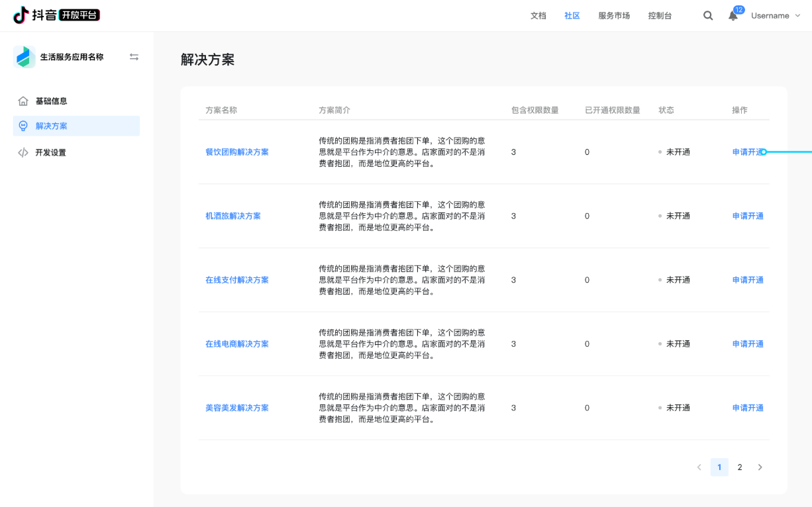Open 控制台 from the top navigation

tap(660, 15)
